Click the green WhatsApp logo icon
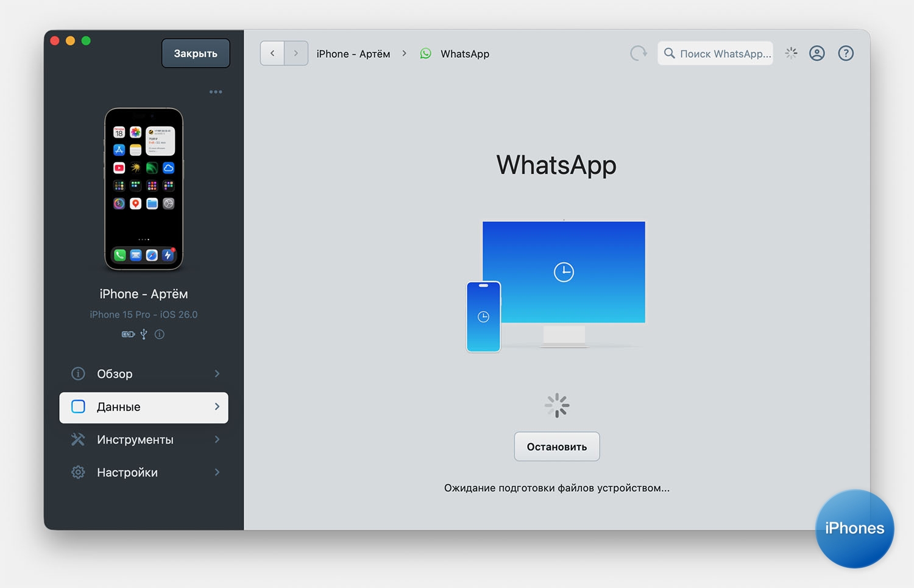914x588 pixels. click(x=426, y=54)
